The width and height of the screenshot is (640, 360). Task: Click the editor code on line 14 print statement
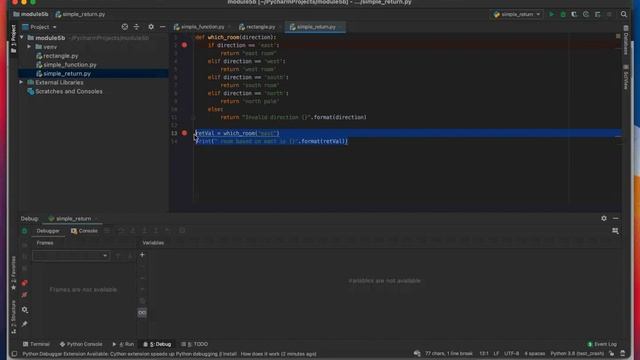click(272, 141)
